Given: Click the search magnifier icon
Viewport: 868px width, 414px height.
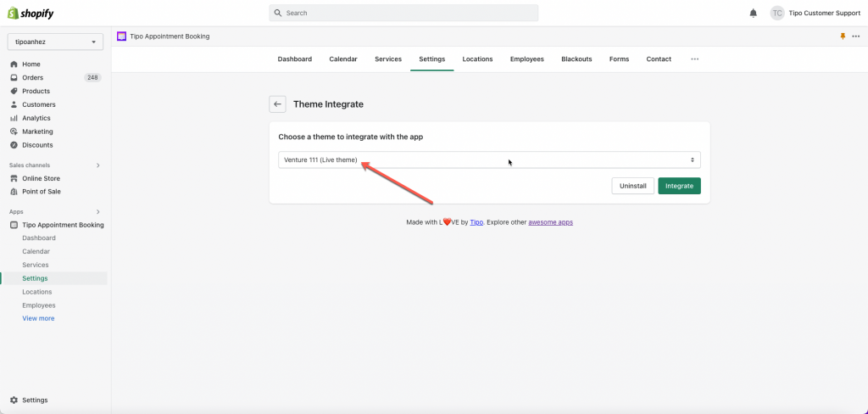Looking at the screenshot, I should [278, 13].
